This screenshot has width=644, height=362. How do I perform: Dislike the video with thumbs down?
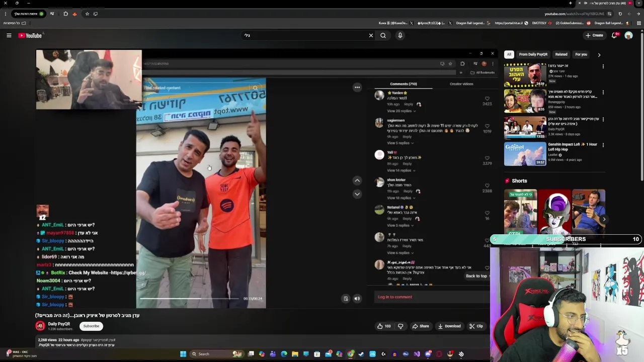pos(400,326)
